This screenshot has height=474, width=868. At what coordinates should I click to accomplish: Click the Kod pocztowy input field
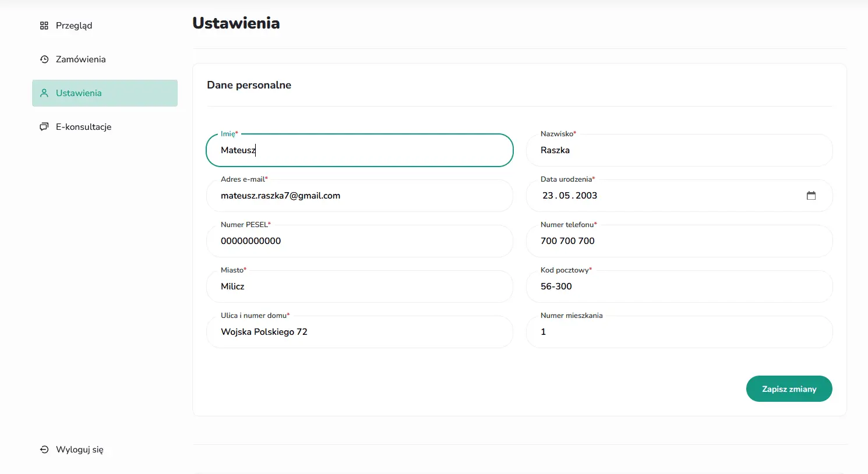(679, 286)
